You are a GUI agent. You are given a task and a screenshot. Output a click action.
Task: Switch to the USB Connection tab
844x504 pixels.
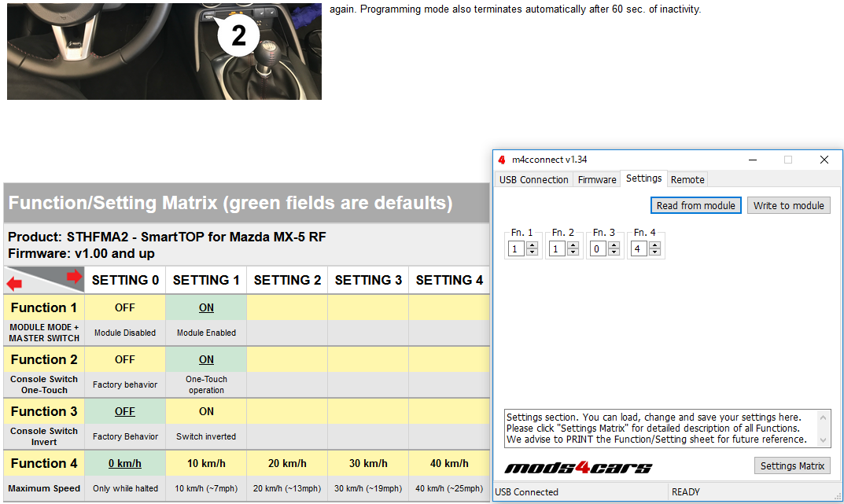tap(533, 179)
